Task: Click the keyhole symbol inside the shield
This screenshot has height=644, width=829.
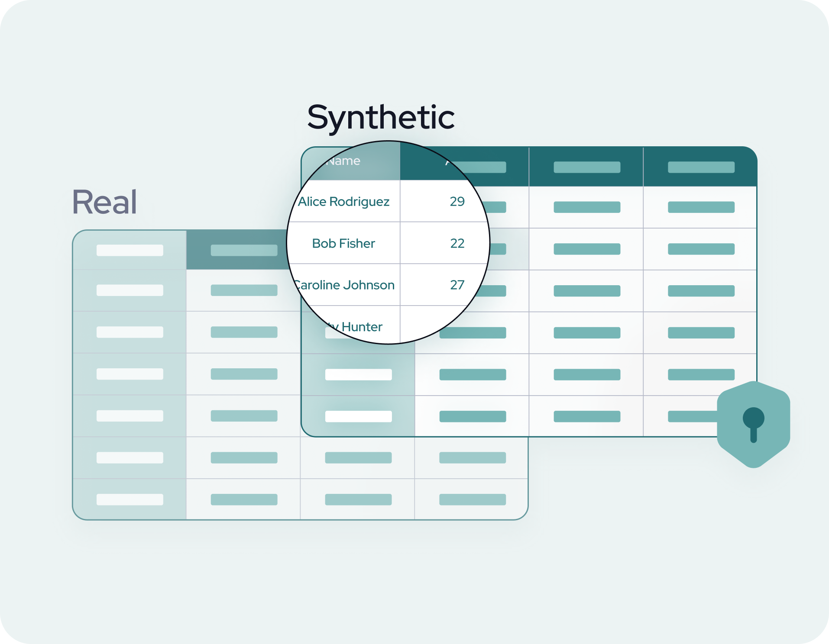Action: [x=753, y=422]
